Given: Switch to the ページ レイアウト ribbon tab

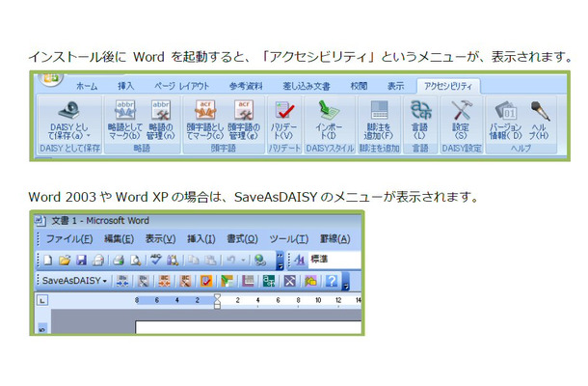Looking at the screenshot, I should click(182, 86).
